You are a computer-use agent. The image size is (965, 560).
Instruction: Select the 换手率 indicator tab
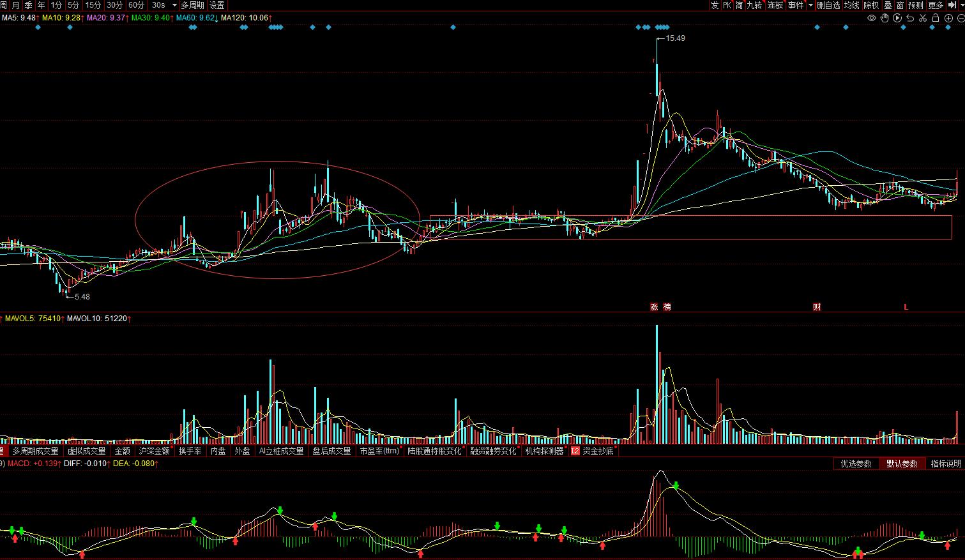(x=190, y=451)
